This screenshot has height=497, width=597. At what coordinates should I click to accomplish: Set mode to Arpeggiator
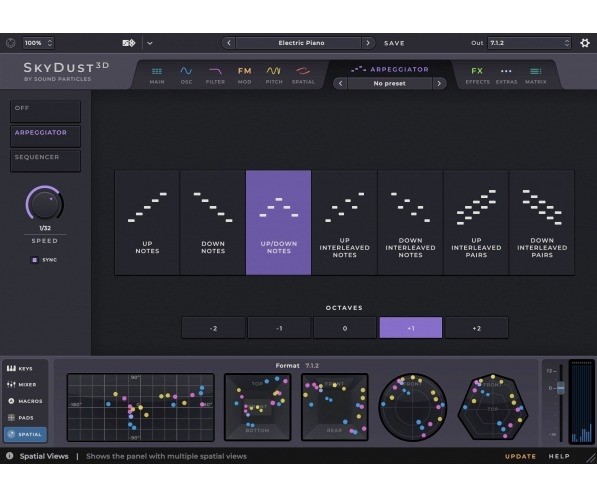tap(45, 136)
